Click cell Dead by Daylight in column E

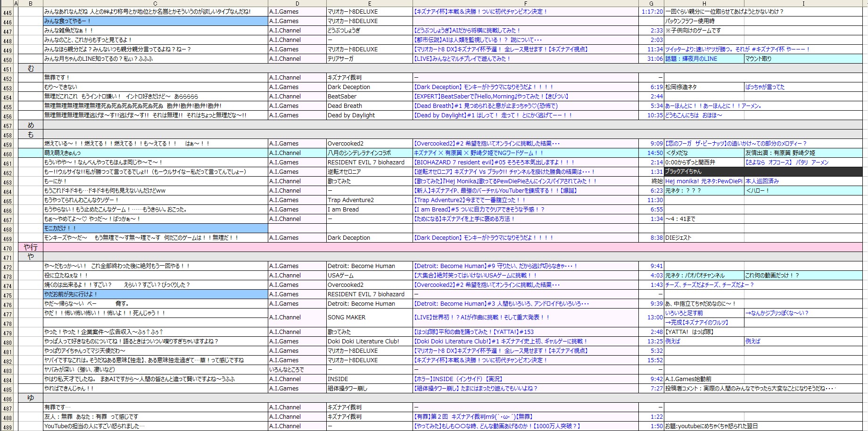[x=369, y=115]
